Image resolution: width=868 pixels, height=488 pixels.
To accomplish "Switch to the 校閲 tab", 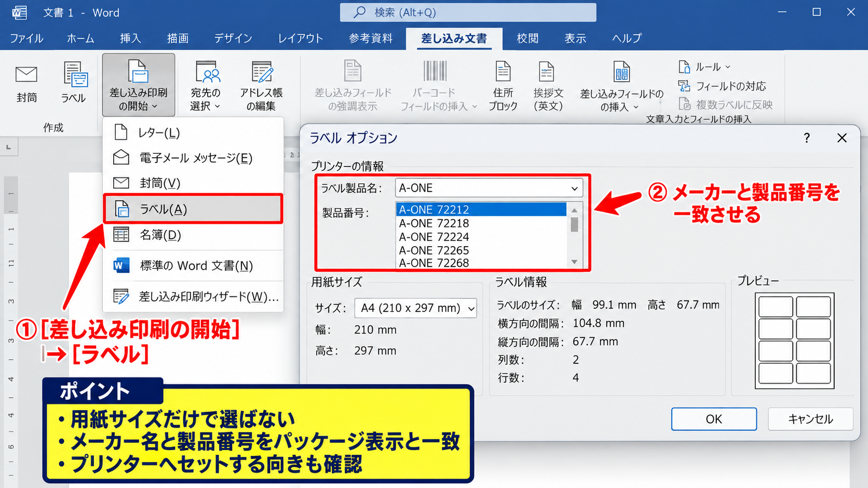I will click(x=527, y=38).
